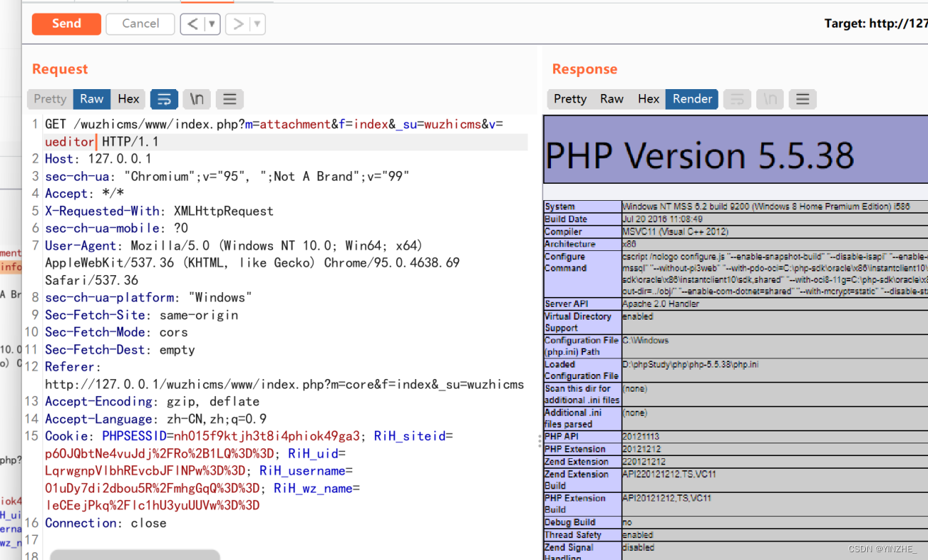Click the request search box at bottom
Viewport: 928px width, 560px height.
[134, 555]
